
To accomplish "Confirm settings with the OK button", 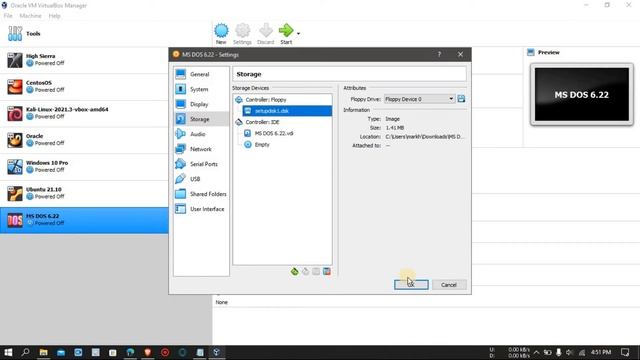I will 411,285.
